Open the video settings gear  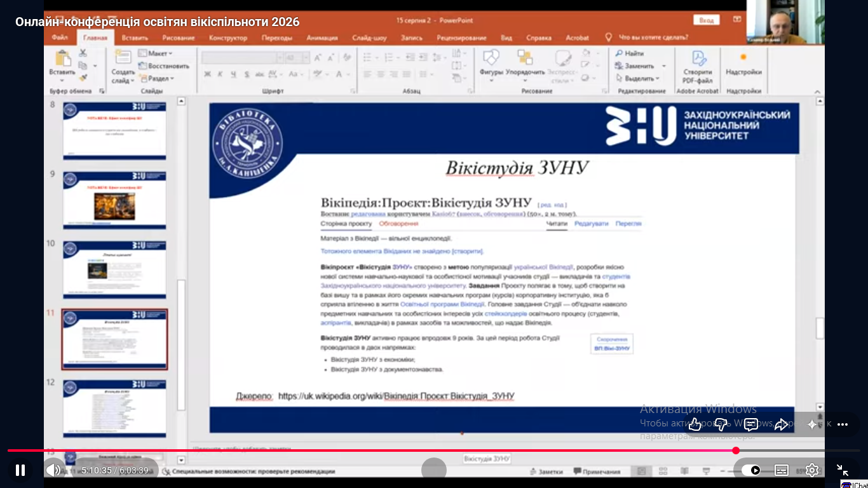pyautogui.click(x=812, y=470)
